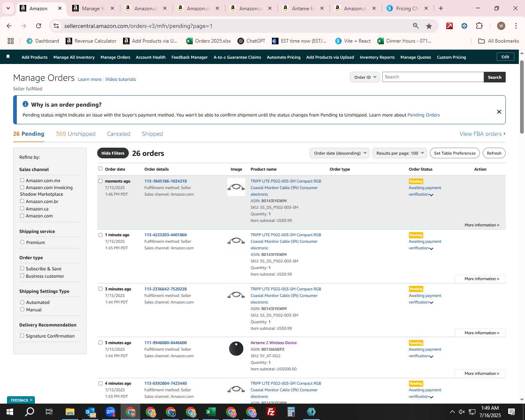Check the Business customer filter

pyautogui.click(x=22, y=276)
